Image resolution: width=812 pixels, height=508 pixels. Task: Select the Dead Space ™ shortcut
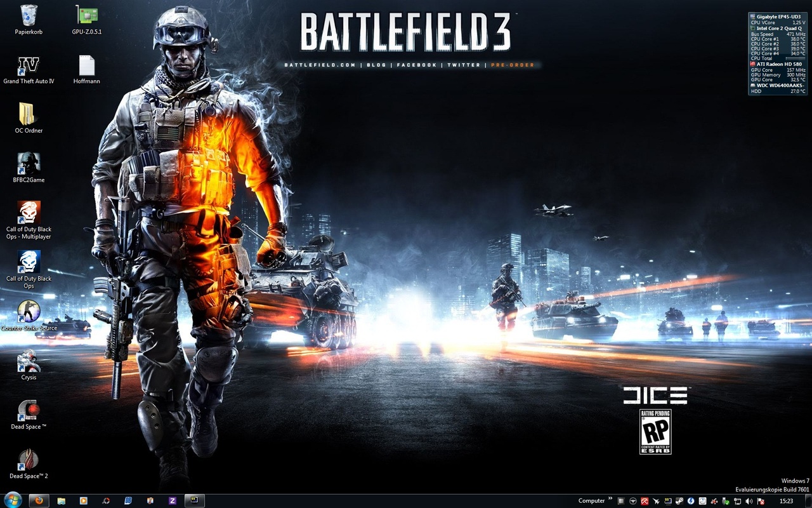pyautogui.click(x=29, y=415)
